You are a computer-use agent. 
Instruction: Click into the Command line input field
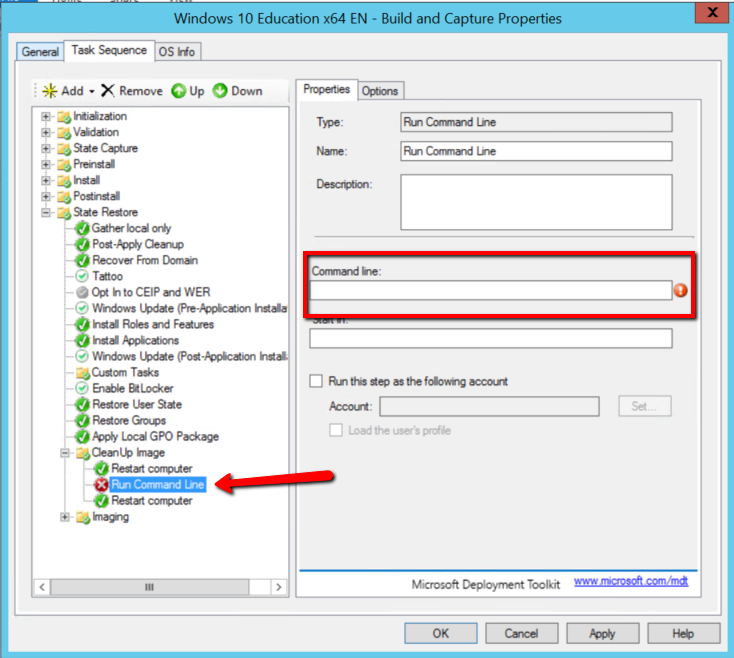tap(490, 291)
